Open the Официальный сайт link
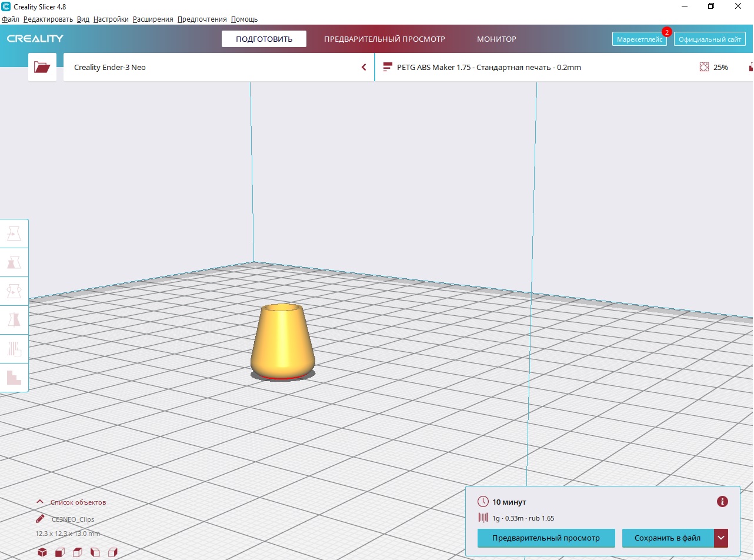Screen dimensions: 754x560 click(710, 39)
